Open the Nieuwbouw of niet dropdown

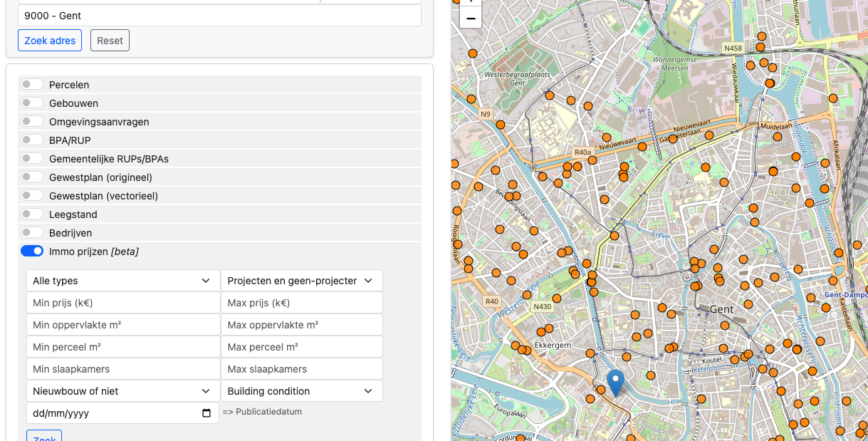coord(123,391)
